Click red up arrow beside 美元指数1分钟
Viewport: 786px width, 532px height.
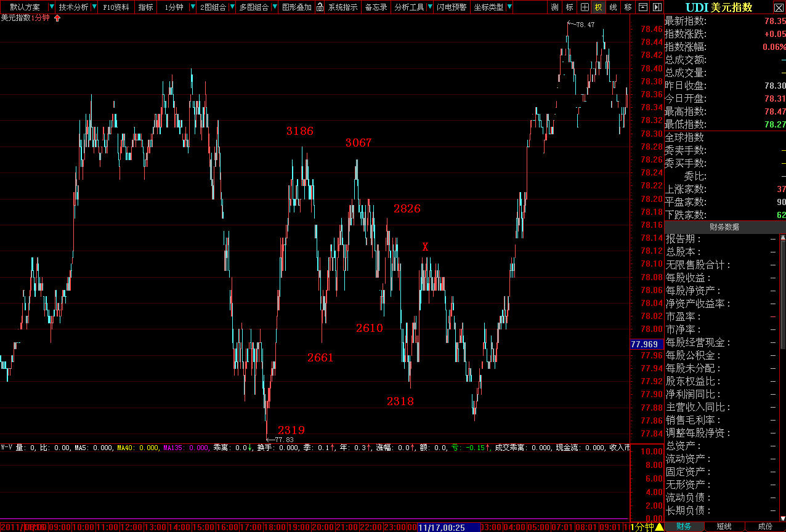(x=58, y=18)
